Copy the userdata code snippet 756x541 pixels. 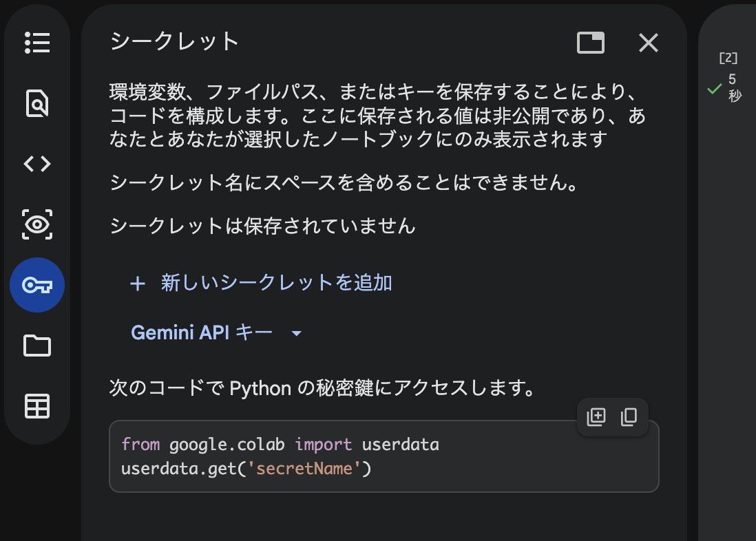[629, 416]
